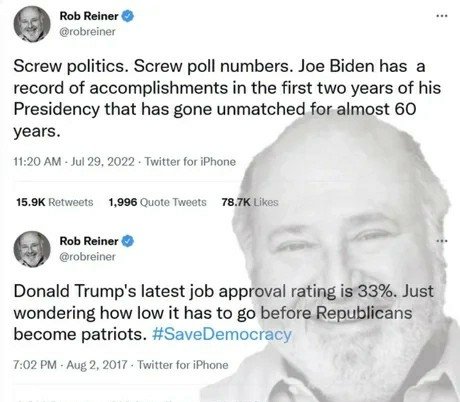Click the #SaveDemocracy hashtag
Viewport: 460px width, 402px height.
222,334
